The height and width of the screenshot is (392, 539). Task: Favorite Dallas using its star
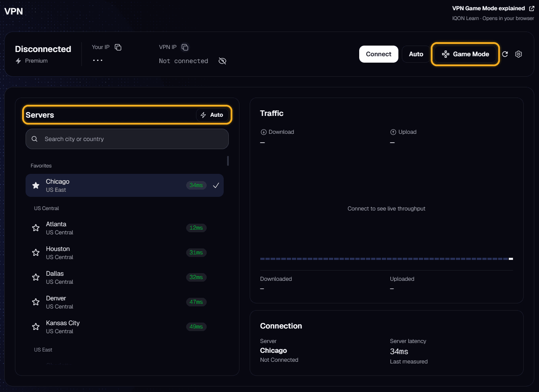click(x=36, y=277)
